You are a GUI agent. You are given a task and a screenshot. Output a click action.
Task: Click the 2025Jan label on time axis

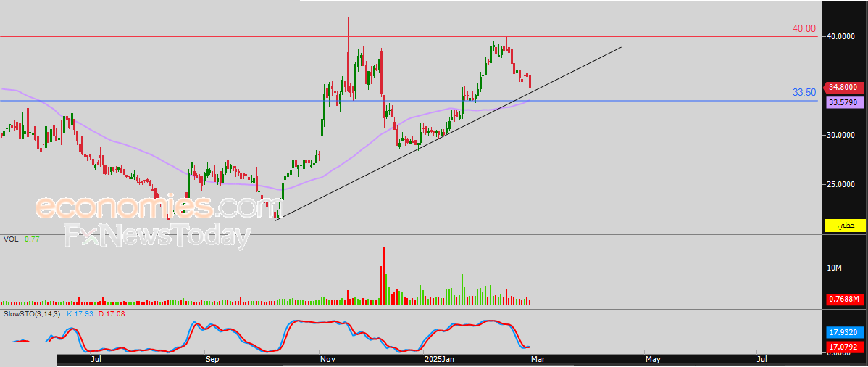click(439, 360)
